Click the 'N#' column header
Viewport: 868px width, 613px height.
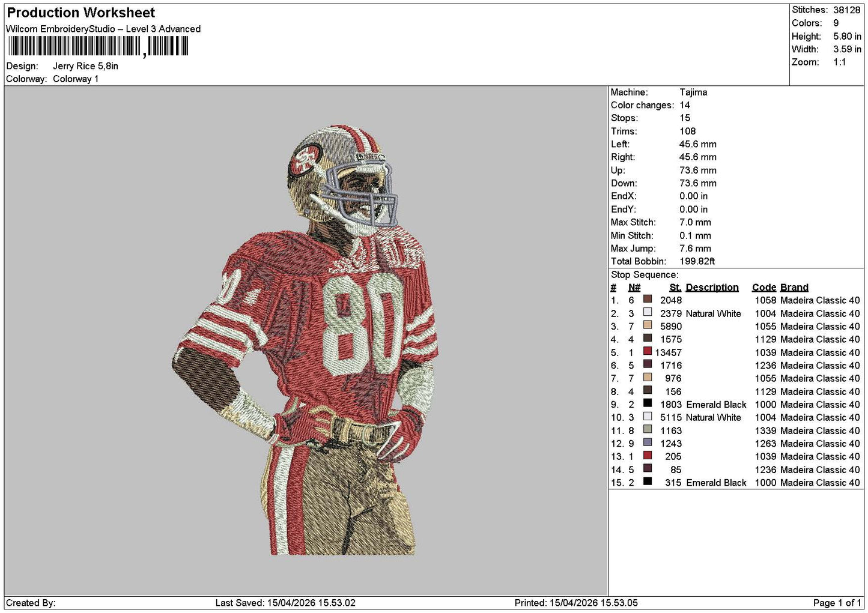click(634, 288)
